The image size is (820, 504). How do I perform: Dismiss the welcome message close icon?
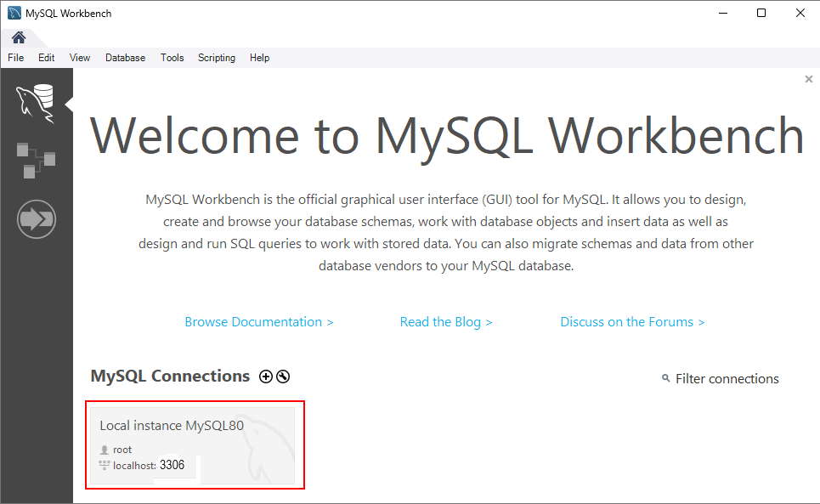pos(808,79)
